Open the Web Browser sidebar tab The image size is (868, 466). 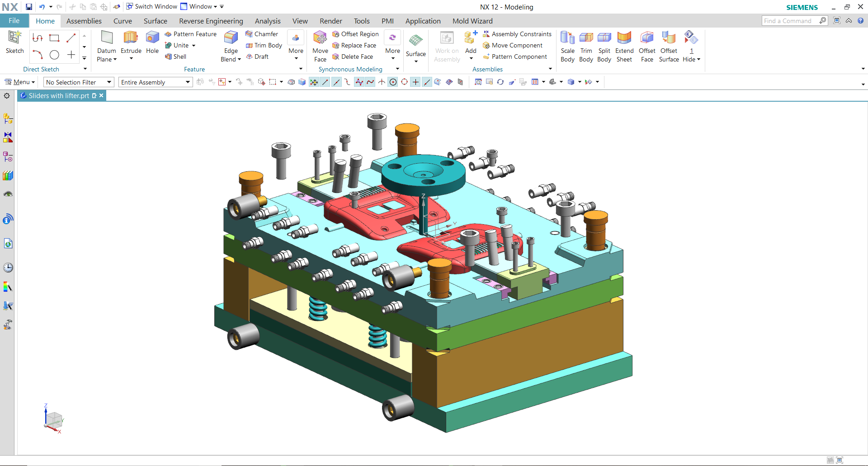click(x=8, y=244)
